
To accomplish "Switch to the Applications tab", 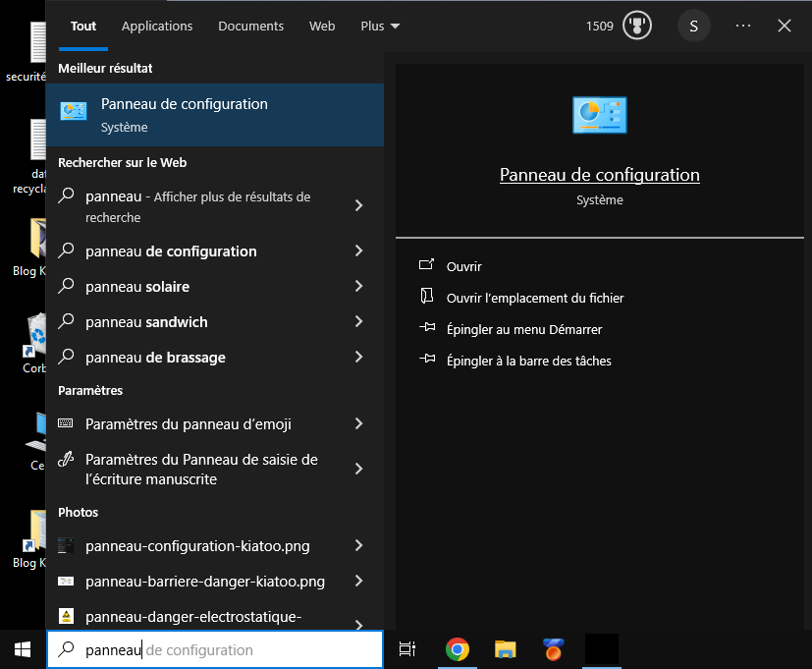I will point(157,26).
